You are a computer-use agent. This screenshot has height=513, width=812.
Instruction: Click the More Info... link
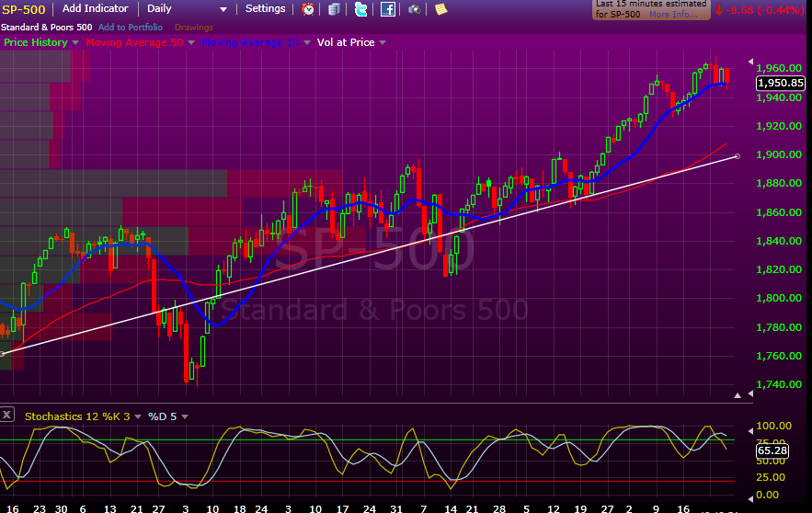(673, 15)
